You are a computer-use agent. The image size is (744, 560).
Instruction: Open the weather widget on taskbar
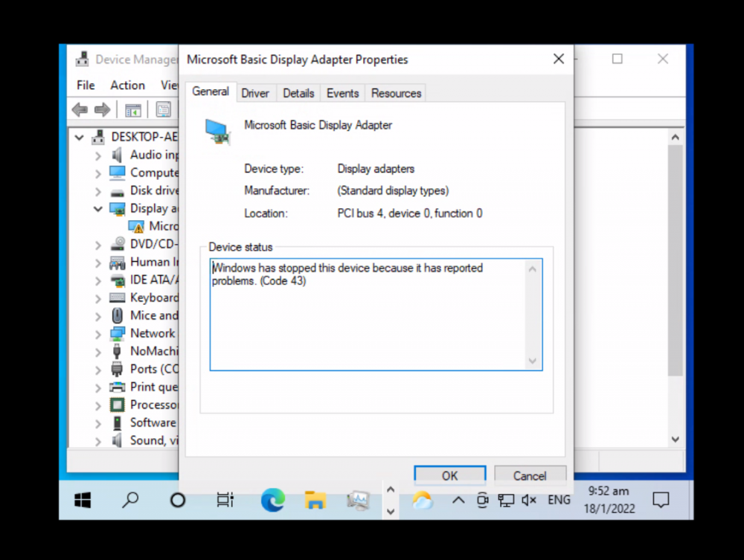pos(422,500)
